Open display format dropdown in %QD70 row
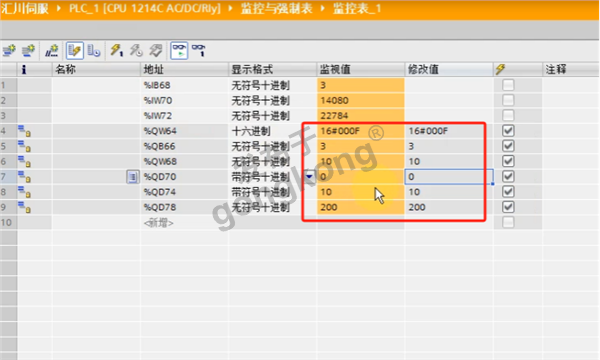This screenshot has height=360, width=600. pyautogui.click(x=309, y=177)
